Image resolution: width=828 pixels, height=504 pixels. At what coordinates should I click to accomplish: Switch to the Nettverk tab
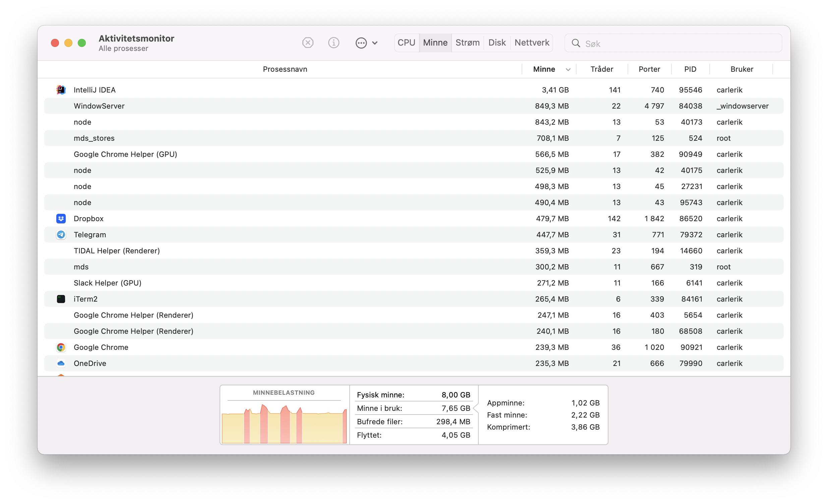click(x=531, y=43)
